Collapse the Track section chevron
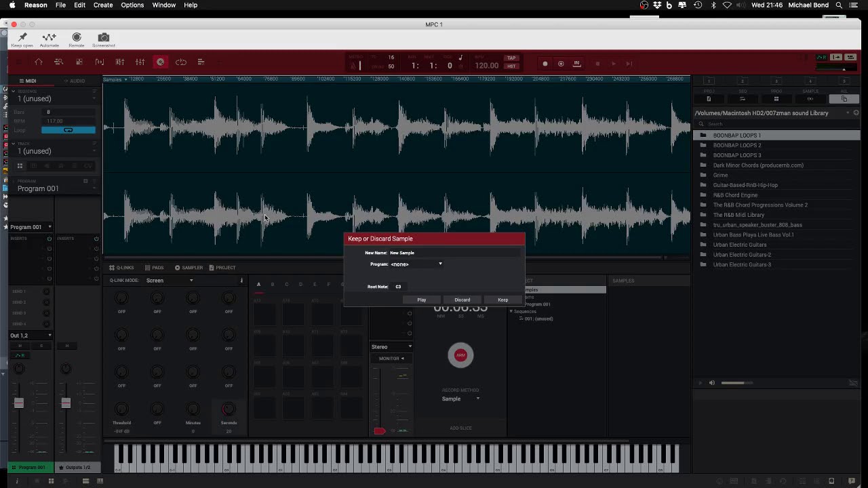868x488 pixels. coord(13,144)
